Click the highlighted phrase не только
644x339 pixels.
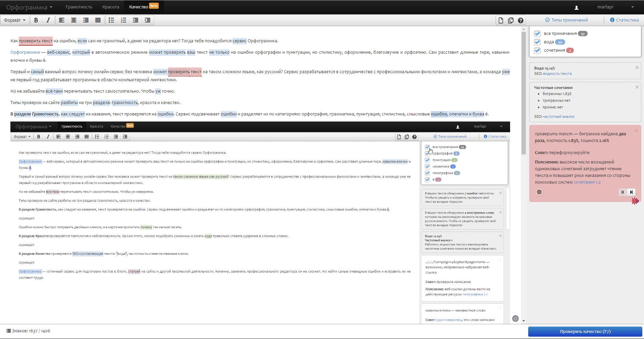click(x=219, y=52)
